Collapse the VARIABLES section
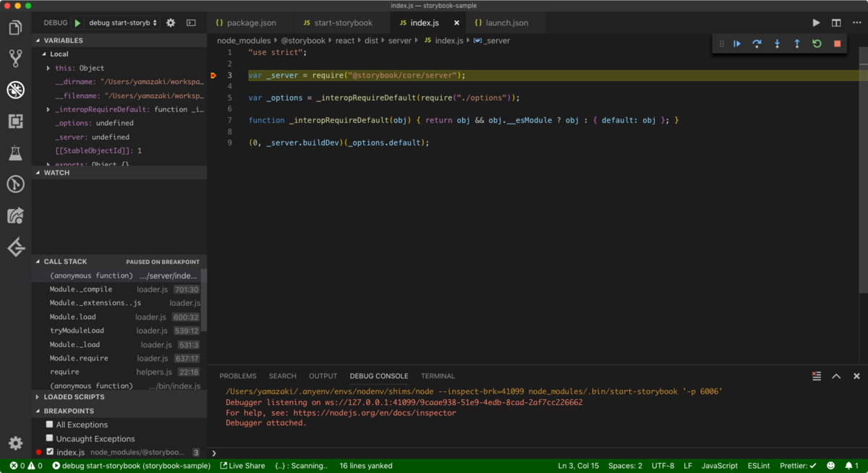 [119, 41]
